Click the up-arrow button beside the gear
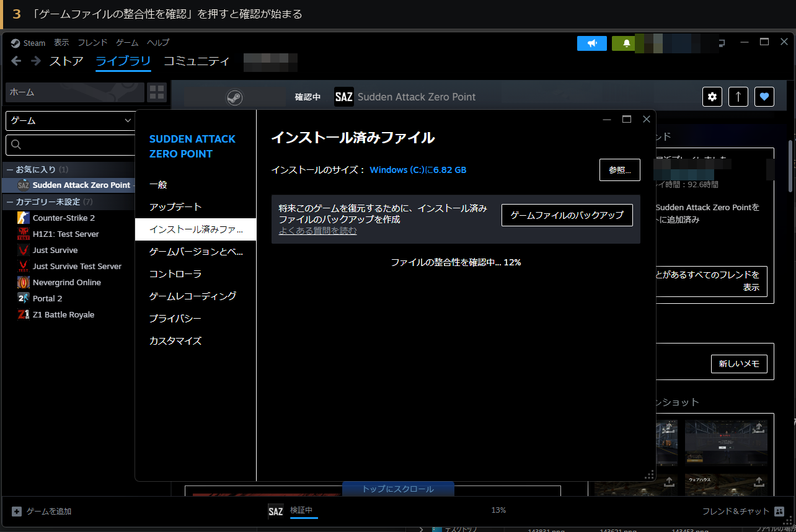The width and height of the screenshot is (796, 532). pos(738,97)
